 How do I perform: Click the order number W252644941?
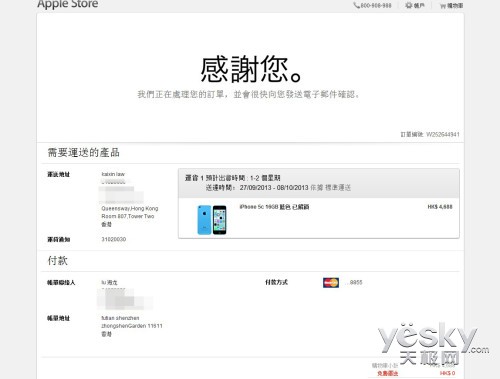[x=443, y=134]
